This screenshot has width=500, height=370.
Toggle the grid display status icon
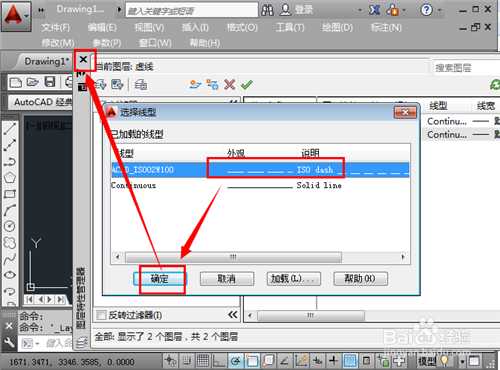tap(202, 361)
